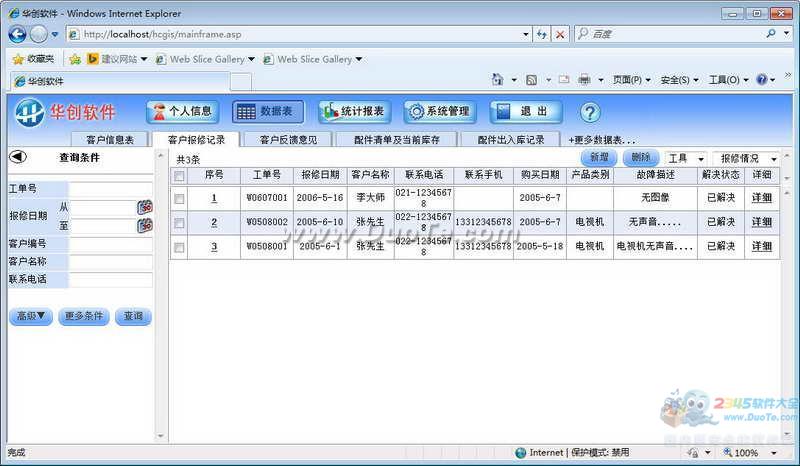
Task: Click the 故障描述 column header
Action: click(656, 175)
